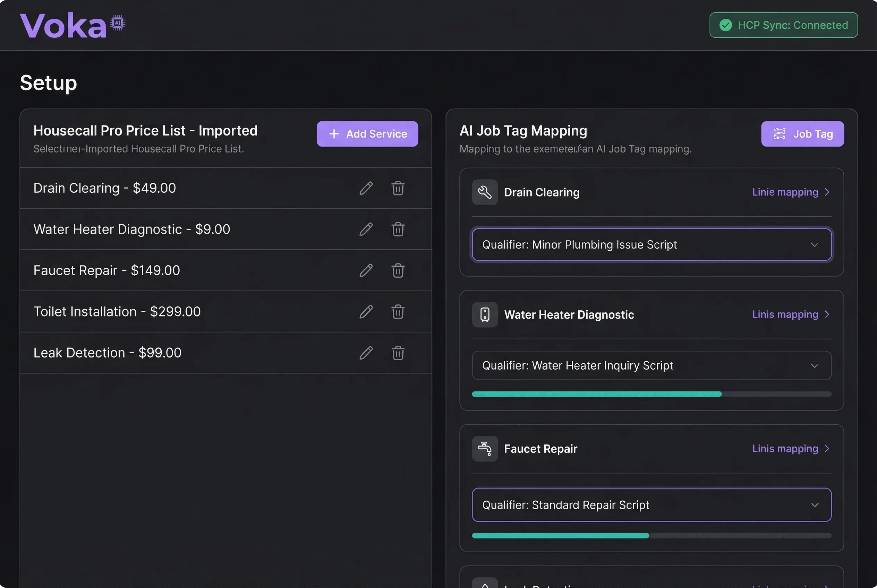The height and width of the screenshot is (588, 877).
Task: Click the water heater icon in mapping panel
Action: (x=485, y=314)
